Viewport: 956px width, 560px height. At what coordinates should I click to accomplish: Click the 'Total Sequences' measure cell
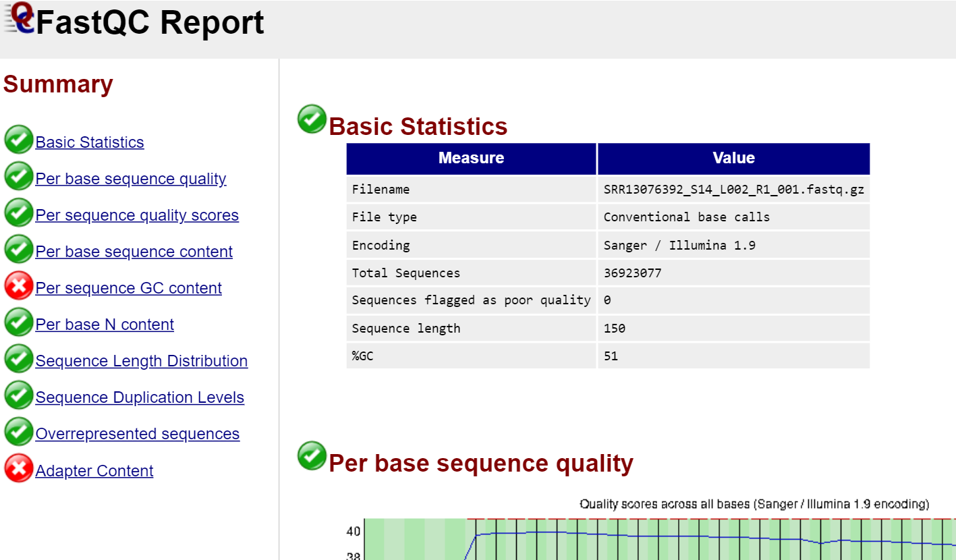pyautogui.click(x=472, y=273)
